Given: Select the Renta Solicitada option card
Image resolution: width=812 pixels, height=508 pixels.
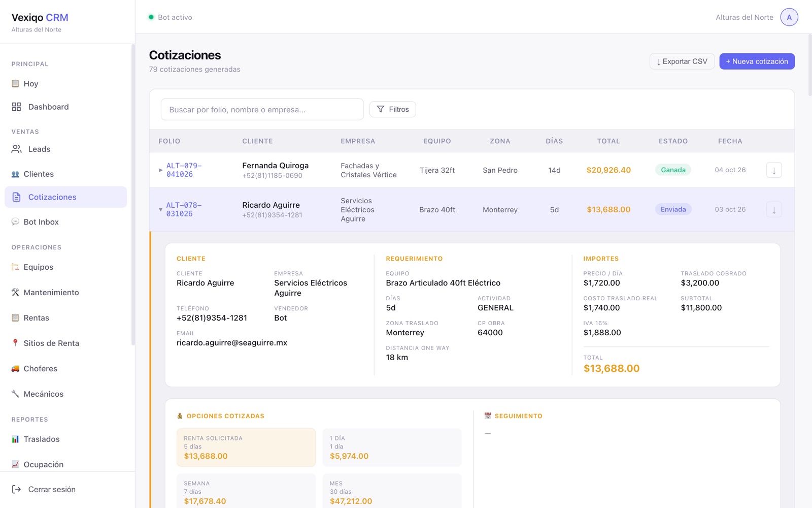Looking at the screenshot, I should (x=246, y=448).
